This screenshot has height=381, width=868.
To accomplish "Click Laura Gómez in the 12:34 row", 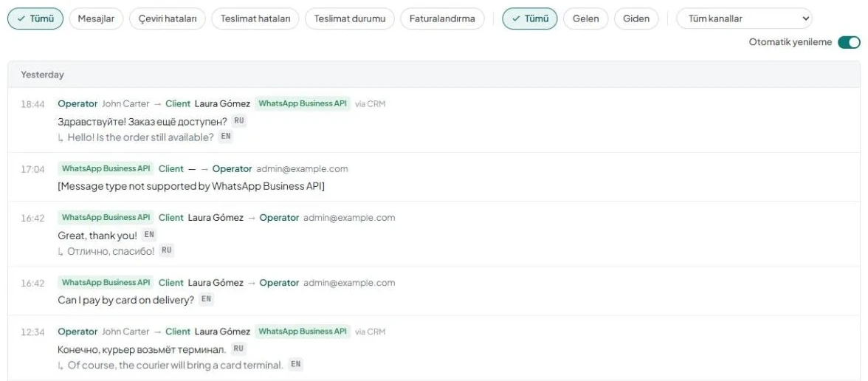I will pyautogui.click(x=223, y=332).
